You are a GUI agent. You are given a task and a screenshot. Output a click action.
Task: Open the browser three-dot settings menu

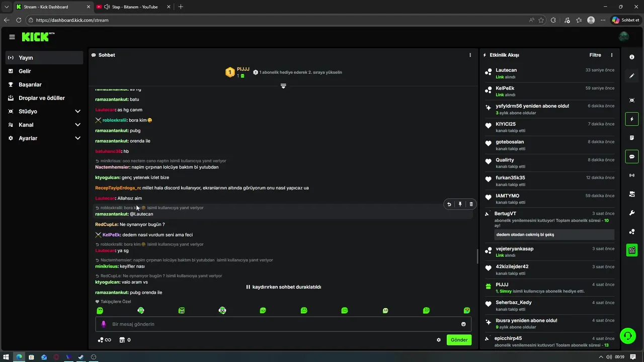[x=603, y=20]
